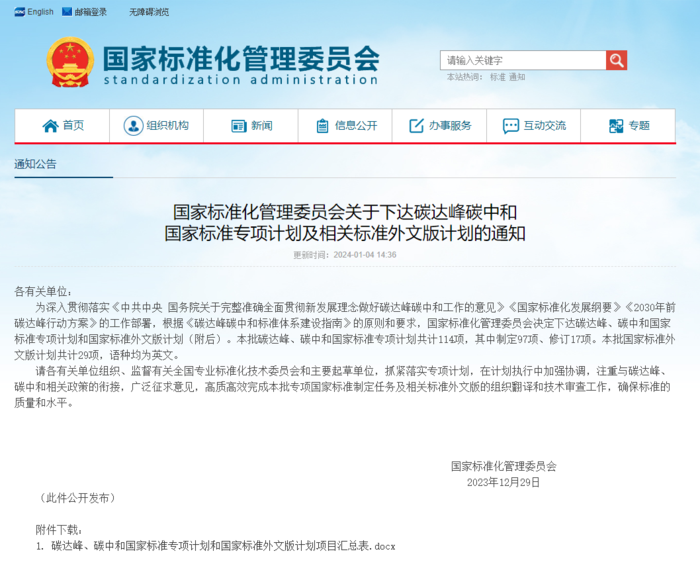Click the person icon beside 组织机构
The image size is (700, 574).
click(x=133, y=126)
